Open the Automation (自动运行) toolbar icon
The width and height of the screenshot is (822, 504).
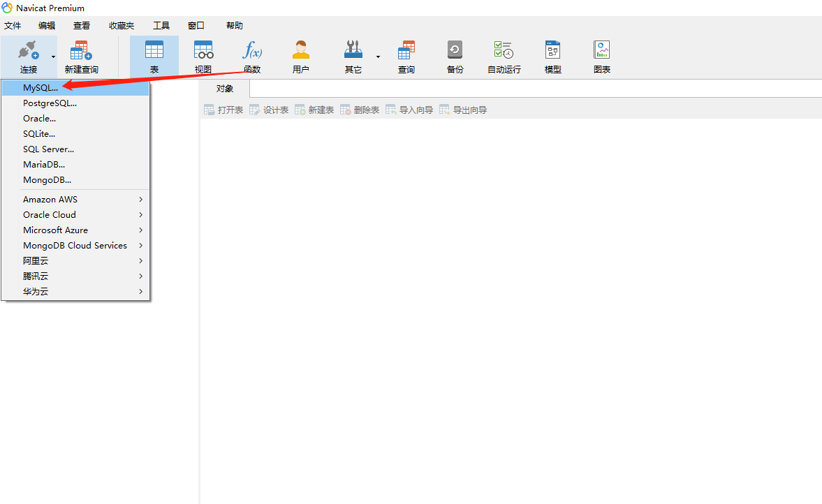coord(504,57)
